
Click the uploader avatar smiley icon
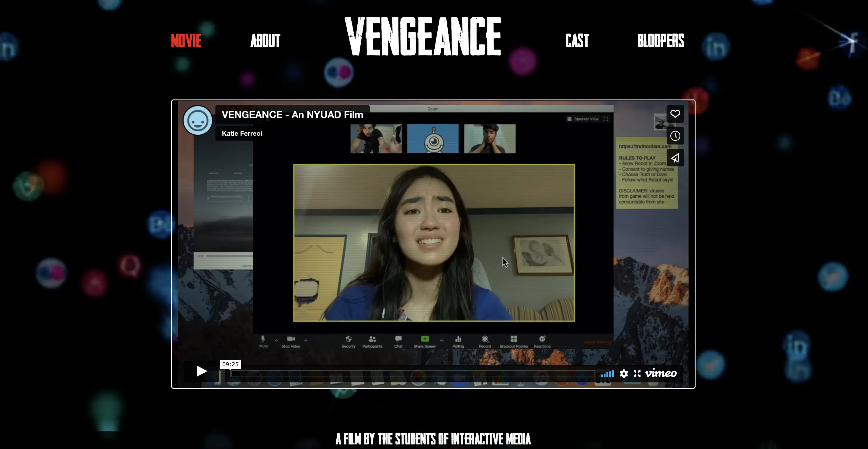tap(197, 120)
